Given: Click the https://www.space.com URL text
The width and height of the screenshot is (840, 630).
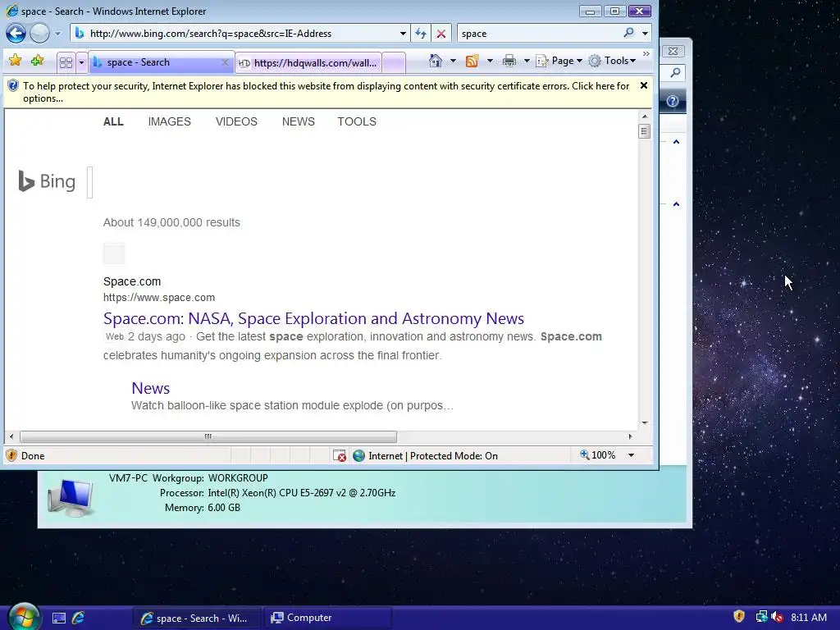Looking at the screenshot, I should coord(159,297).
